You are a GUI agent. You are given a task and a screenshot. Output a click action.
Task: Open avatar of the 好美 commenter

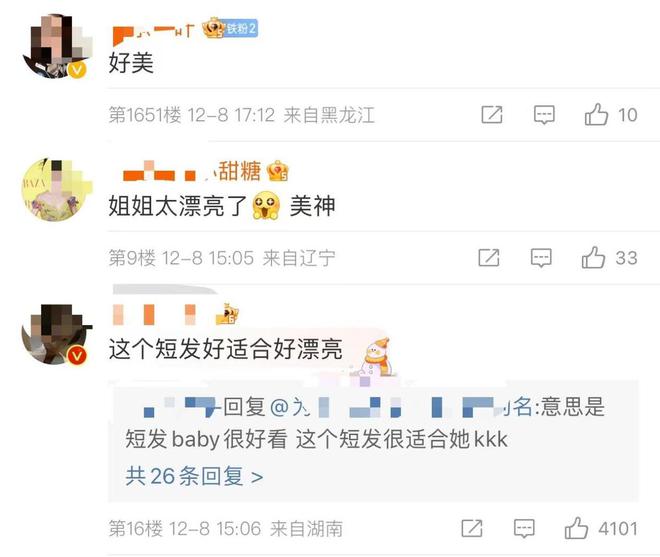tap(57, 46)
